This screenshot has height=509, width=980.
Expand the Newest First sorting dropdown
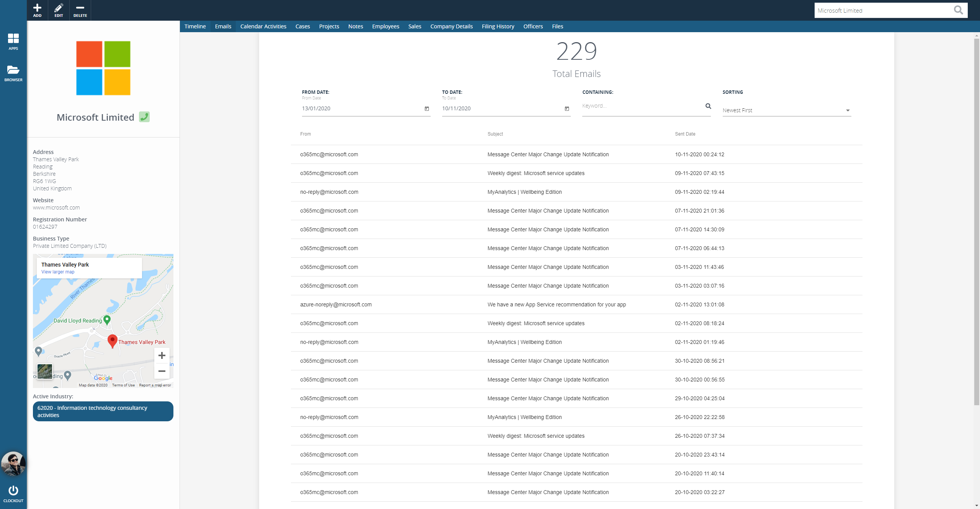click(848, 110)
